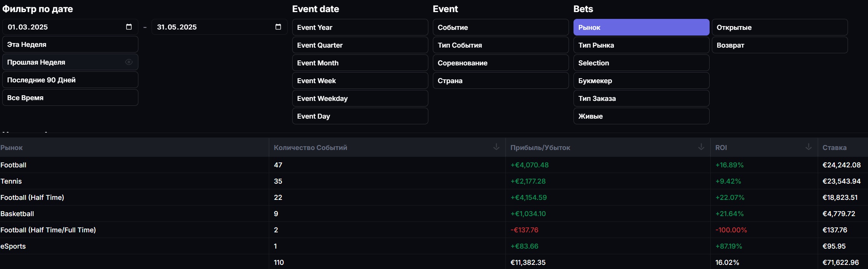868x269 pixels.
Task: Group by Букмекер option
Action: [x=641, y=80]
